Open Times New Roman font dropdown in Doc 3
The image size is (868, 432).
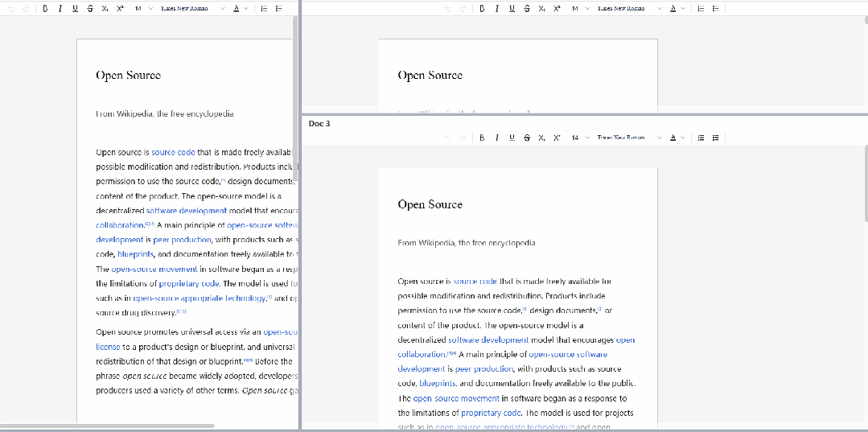point(628,138)
